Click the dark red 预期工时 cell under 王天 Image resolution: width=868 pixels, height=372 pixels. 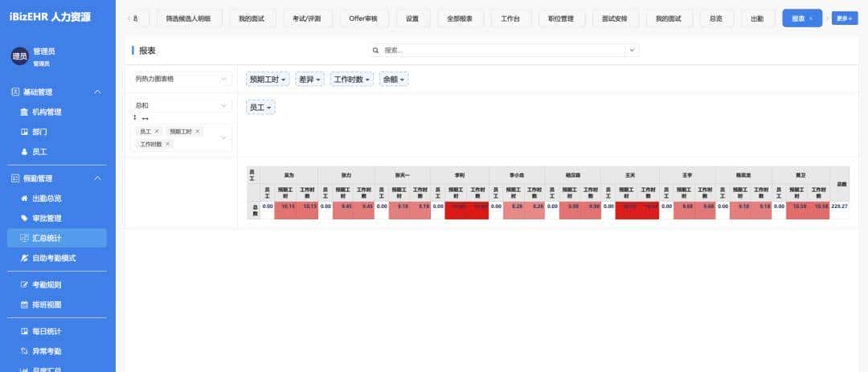(626, 211)
